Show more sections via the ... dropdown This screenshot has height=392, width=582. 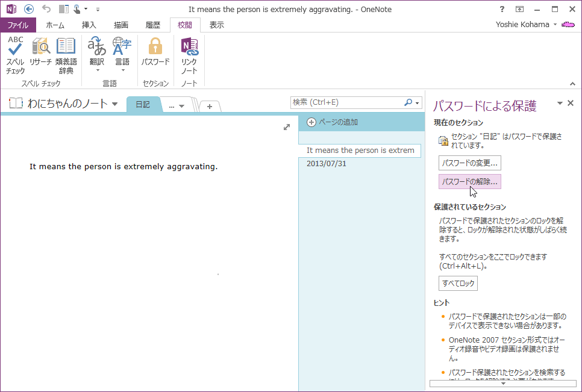point(177,106)
